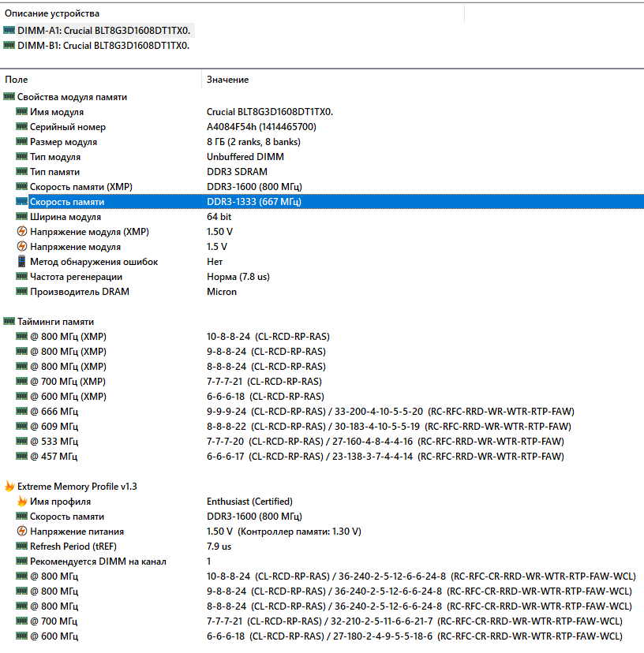The height and width of the screenshot is (653, 644).
Task: Select the highlighted DDR3-1333 (667 МГц) value
Action: click(x=254, y=202)
